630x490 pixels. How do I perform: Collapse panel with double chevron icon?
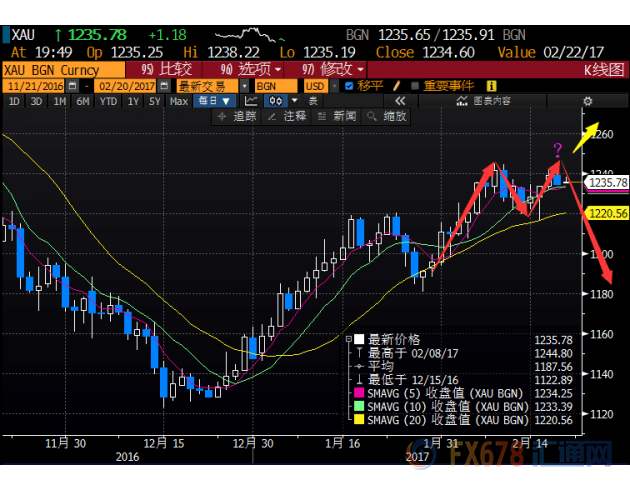(x=400, y=101)
